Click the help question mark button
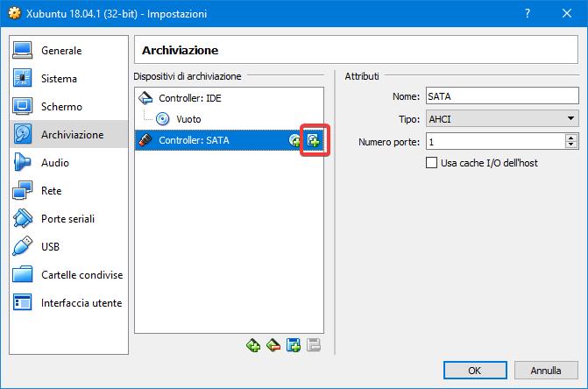 (528, 13)
